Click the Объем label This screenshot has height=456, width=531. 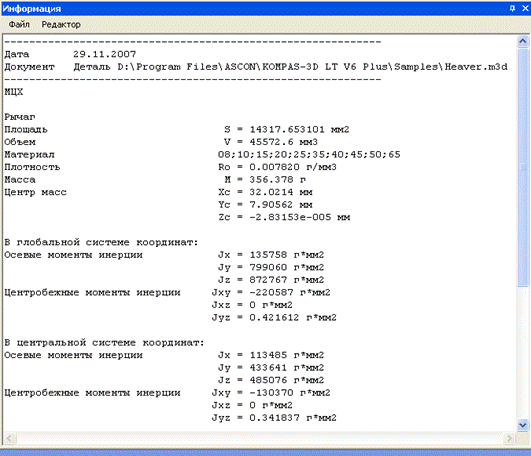pyautogui.click(x=20, y=142)
